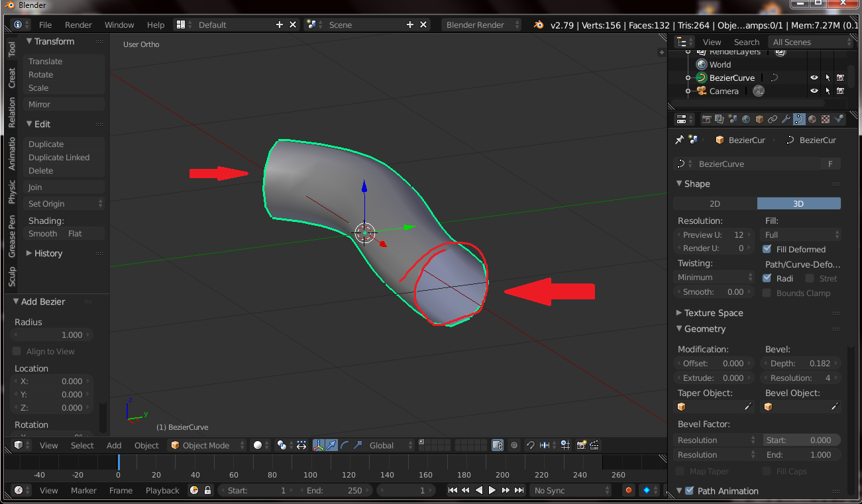
Task: Expand the Texture Space panel
Action: pyautogui.click(x=713, y=313)
